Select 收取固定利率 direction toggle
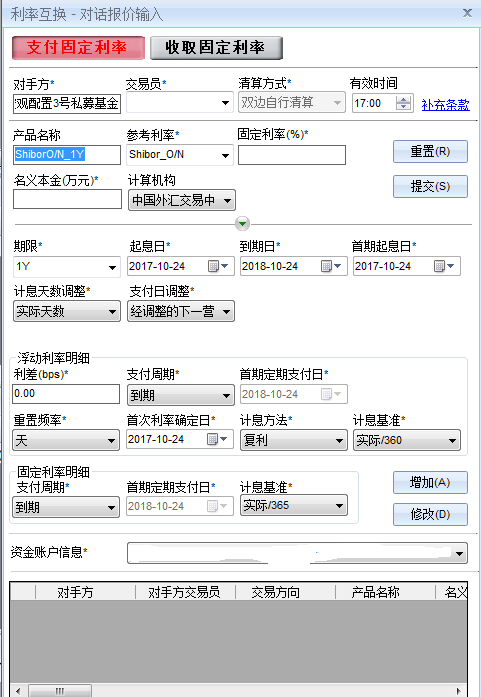 click(216, 48)
